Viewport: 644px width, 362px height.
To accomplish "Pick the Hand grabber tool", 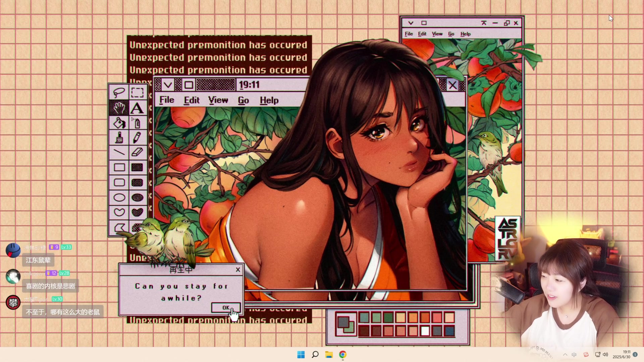I will pyautogui.click(x=119, y=108).
